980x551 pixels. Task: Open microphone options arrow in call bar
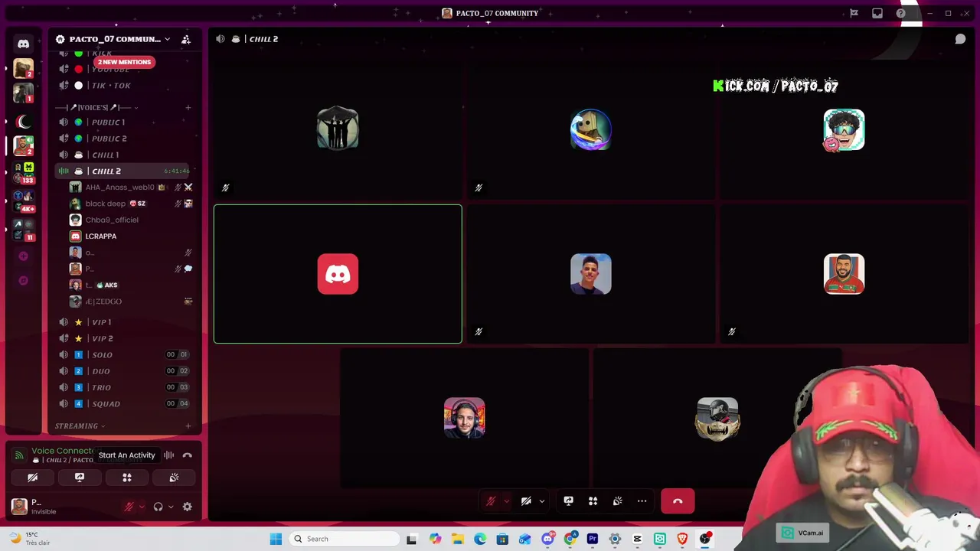506,501
